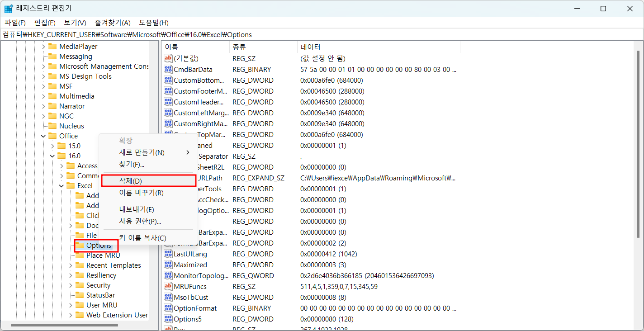Choose 내보내기(E) in the context menu
The image size is (644, 331).
(148, 209)
